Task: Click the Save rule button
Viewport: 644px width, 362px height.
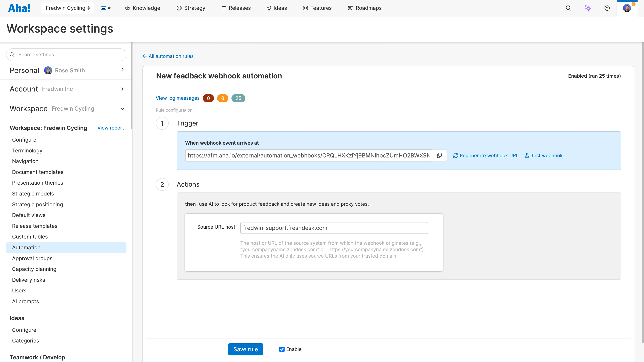Action: point(246,349)
